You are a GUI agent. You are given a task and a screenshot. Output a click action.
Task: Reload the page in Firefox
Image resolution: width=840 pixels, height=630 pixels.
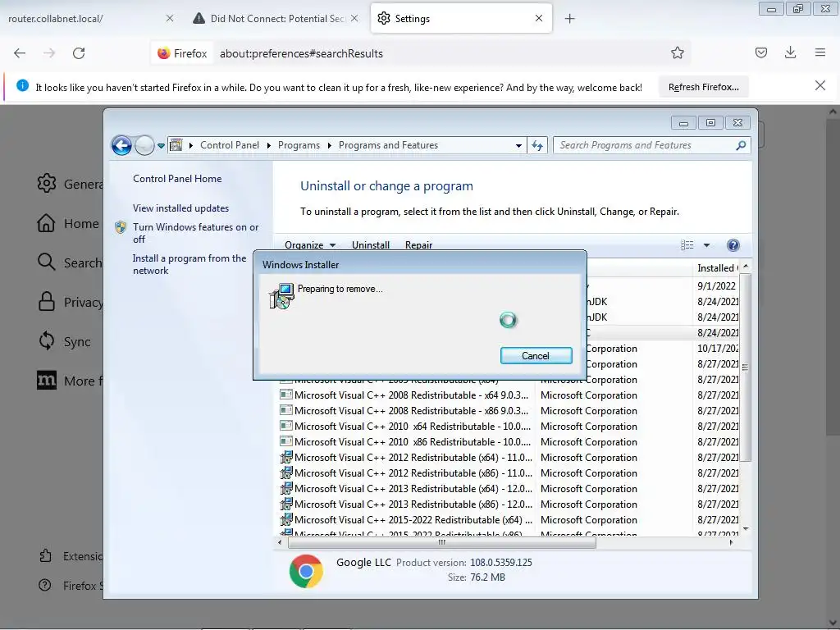click(x=79, y=53)
